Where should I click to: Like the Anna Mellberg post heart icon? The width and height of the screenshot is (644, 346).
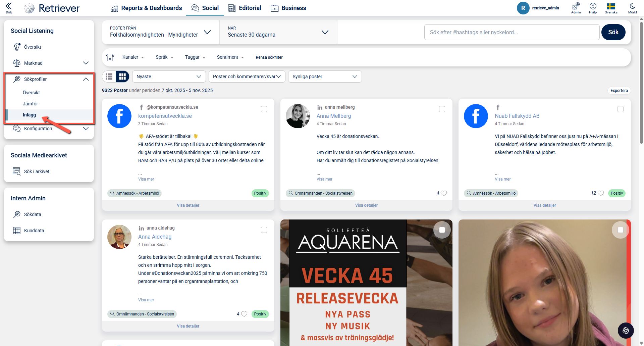point(444,193)
